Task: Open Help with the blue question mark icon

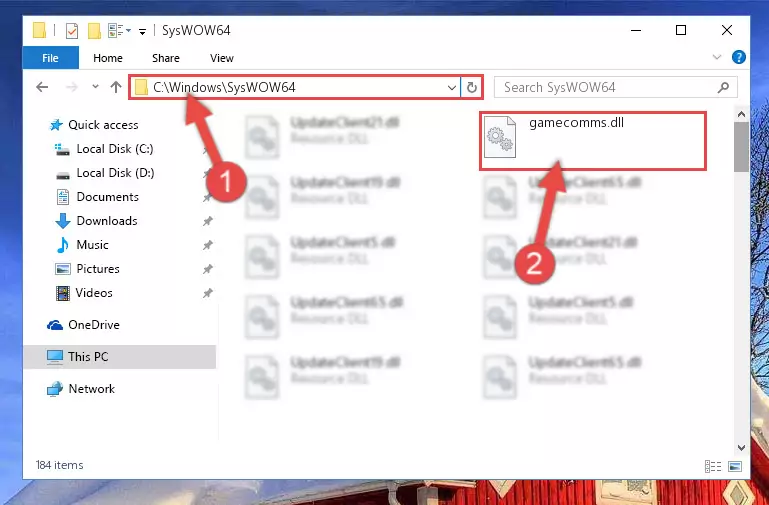Action: click(x=739, y=57)
